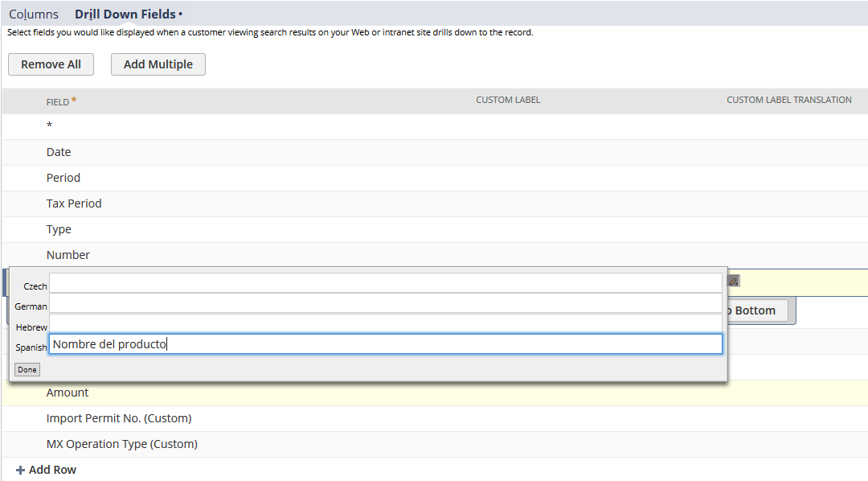This screenshot has height=481, width=868.
Task: Click the plus icon beside Add Row
Action: (20, 470)
